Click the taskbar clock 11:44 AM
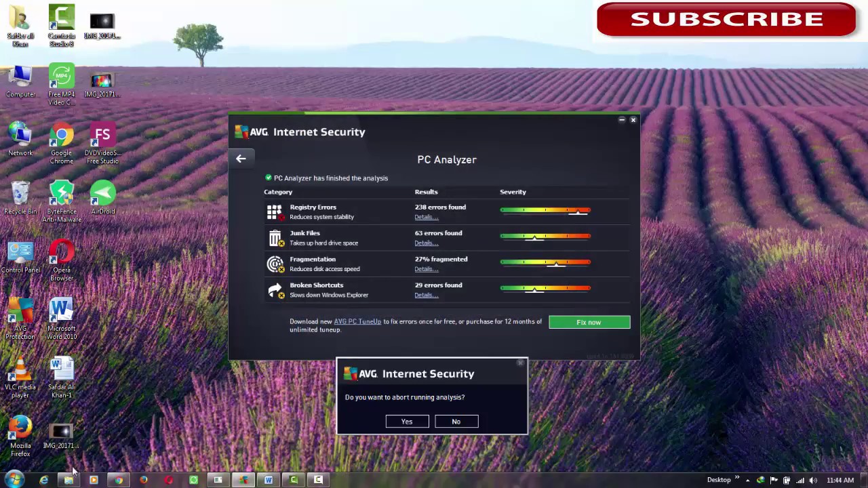The height and width of the screenshot is (488, 868). pyautogui.click(x=840, y=481)
